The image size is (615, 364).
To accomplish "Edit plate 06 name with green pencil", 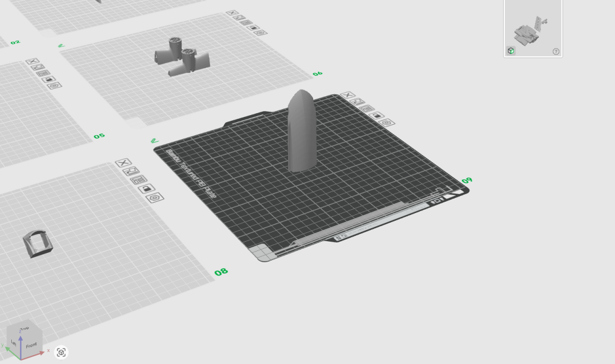I will click(x=61, y=45).
